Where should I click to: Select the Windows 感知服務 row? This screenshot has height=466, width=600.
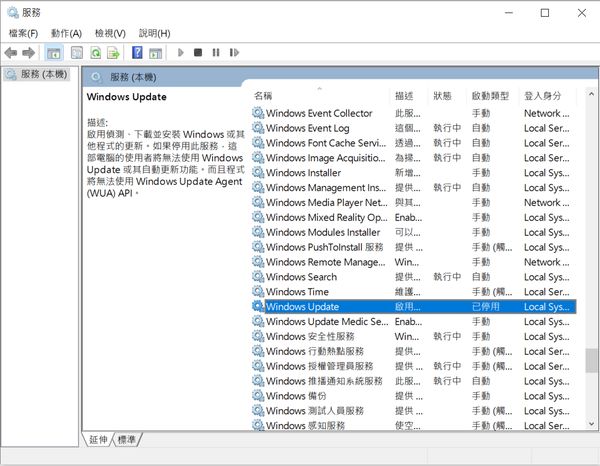pyautogui.click(x=414, y=425)
